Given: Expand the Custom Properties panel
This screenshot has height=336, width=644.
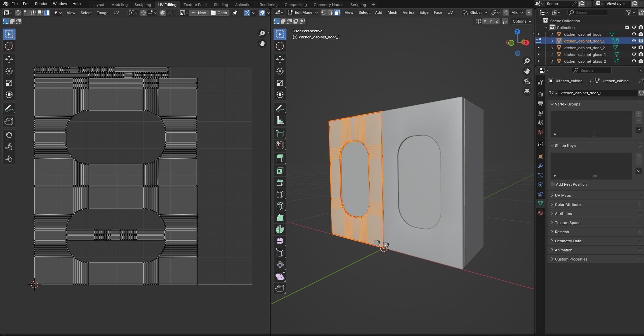Looking at the screenshot, I should (x=571, y=259).
